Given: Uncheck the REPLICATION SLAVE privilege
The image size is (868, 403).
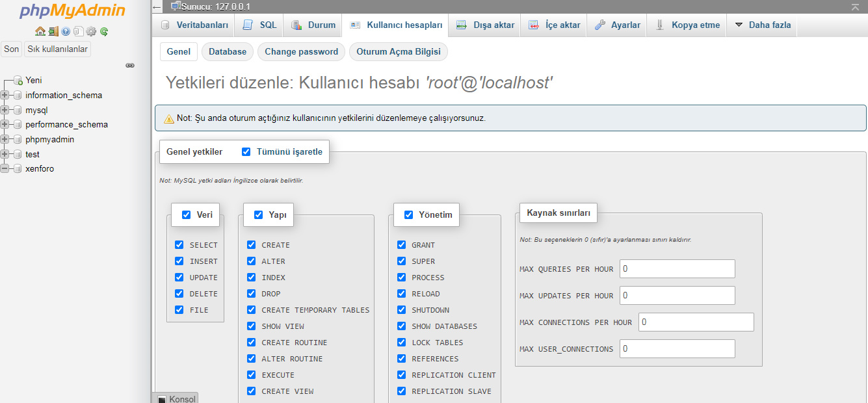Looking at the screenshot, I should coord(401,391).
